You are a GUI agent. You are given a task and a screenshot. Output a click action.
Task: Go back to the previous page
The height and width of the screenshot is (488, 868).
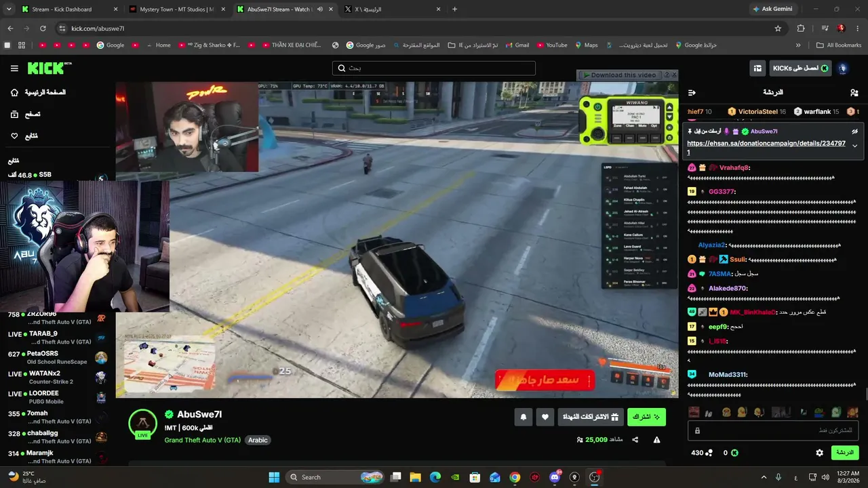pyautogui.click(x=10, y=28)
